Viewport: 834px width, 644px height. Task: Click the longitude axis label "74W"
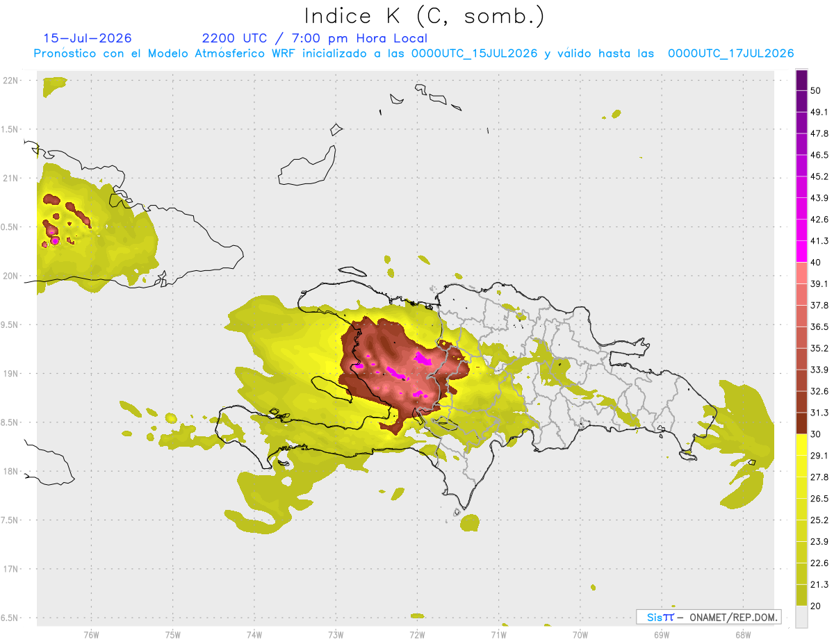coord(254,635)
